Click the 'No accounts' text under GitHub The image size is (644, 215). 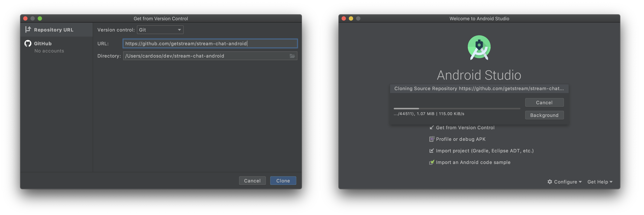tap(49, 51)
